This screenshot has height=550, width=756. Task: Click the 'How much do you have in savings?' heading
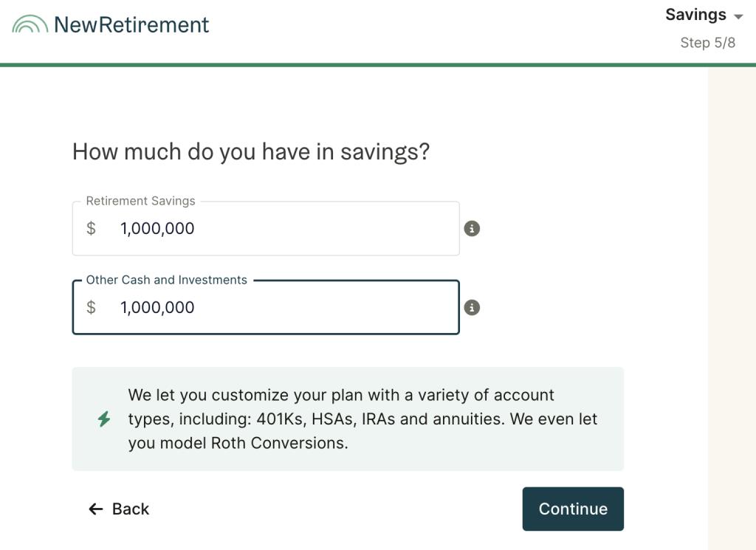(x=251, y=152)
